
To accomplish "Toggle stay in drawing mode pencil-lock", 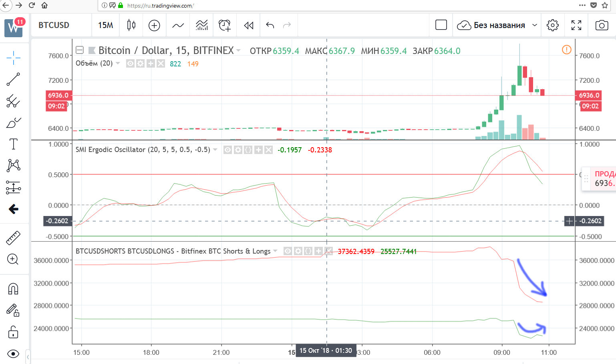I will click(x=13, y=310).
